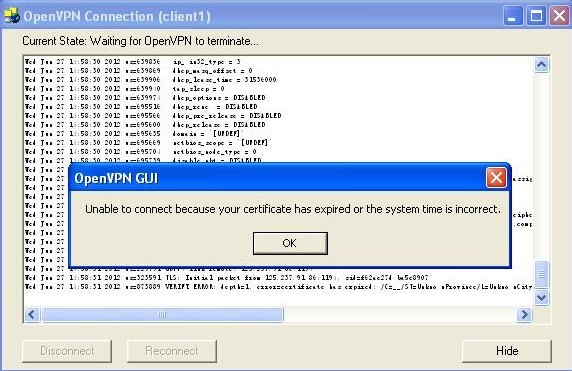
Task: Close the OpenVPN GUI error dialog
Action: point(496,178)
